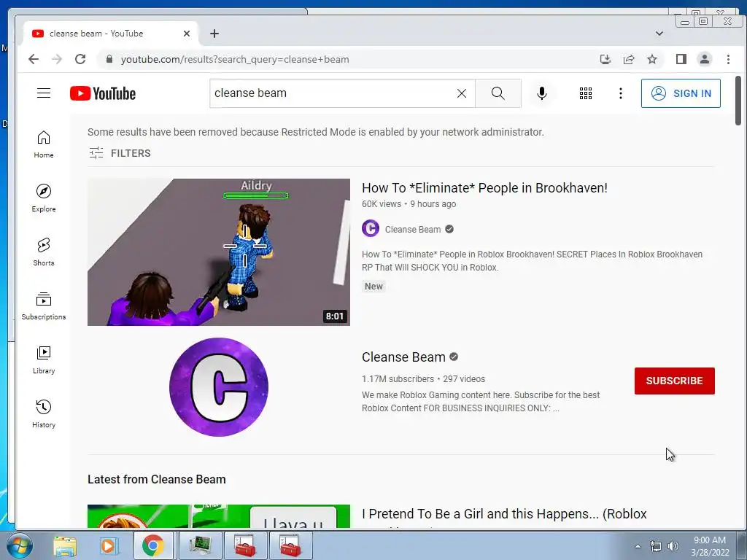This screenshot has height=560, width=747.
Task: Open Cleanse Beam channel under video
Action: [413, 230]
